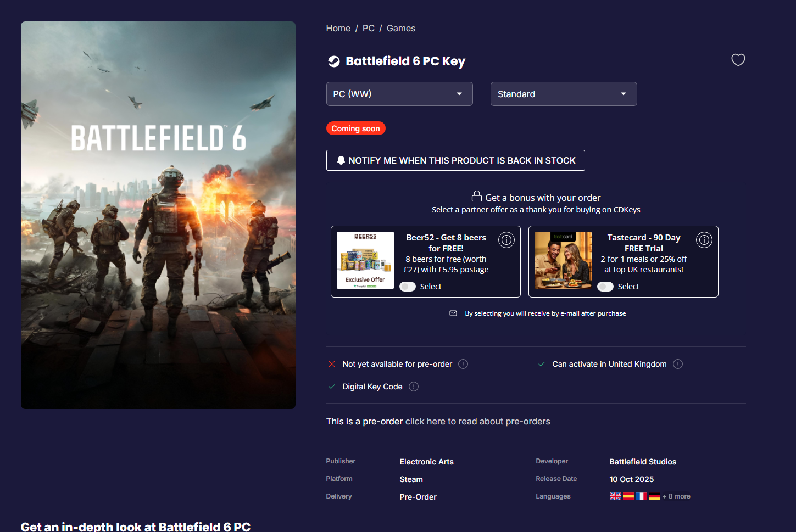Screen dimensions: 796x532
Task: Click the Beer52 - Get 8 beers for FREE! title
Action: tap(446, 243)
